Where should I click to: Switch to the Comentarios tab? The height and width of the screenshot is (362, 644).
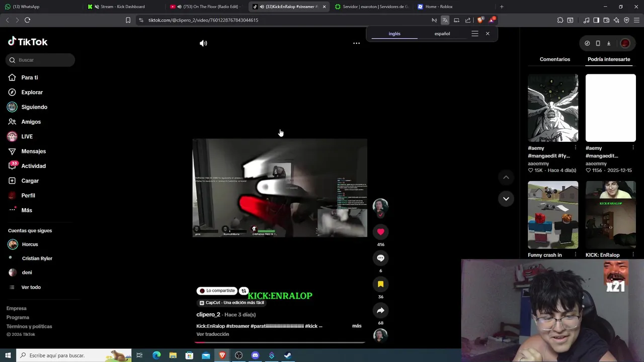(x=555, y=59)
